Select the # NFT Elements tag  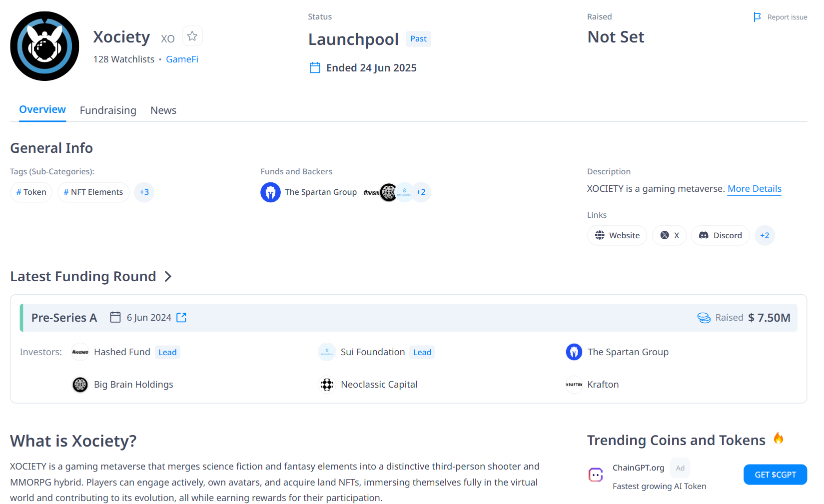[93, 192]
